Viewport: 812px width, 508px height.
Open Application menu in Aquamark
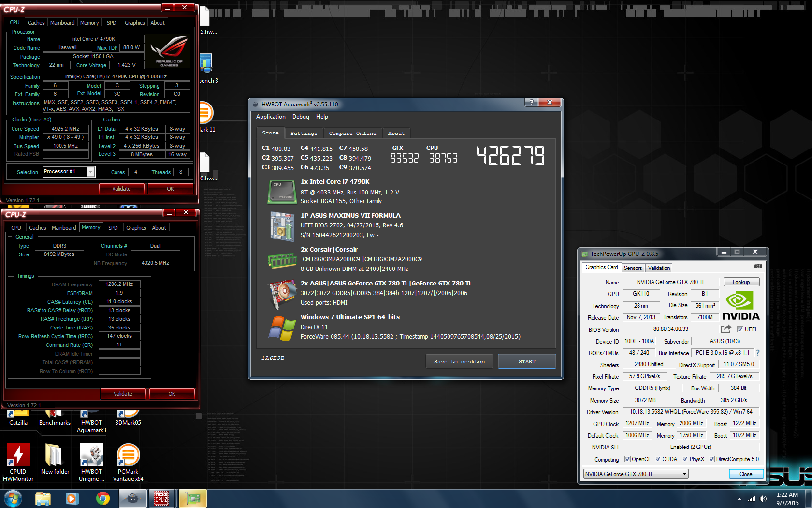point(271,117)
